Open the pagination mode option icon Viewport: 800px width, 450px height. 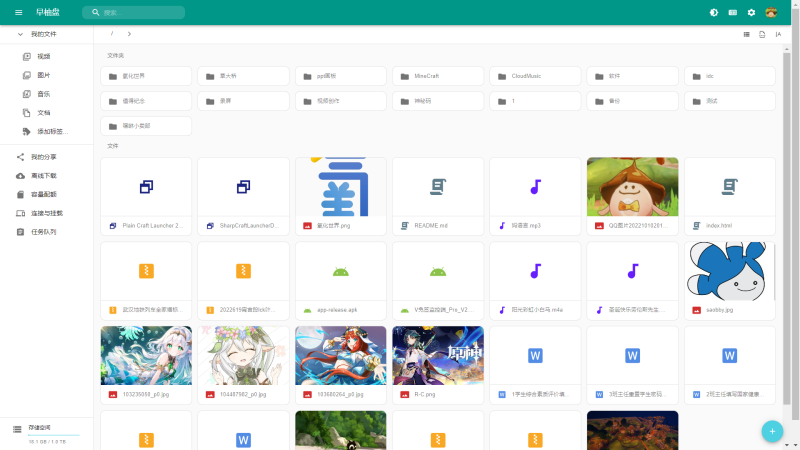pos(762,34)
